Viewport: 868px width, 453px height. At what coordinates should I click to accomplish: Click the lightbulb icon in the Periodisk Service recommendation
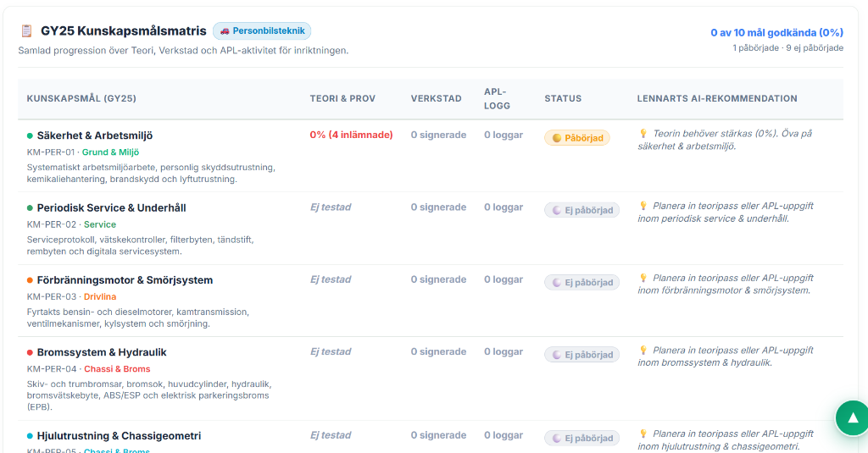(643, 206)
